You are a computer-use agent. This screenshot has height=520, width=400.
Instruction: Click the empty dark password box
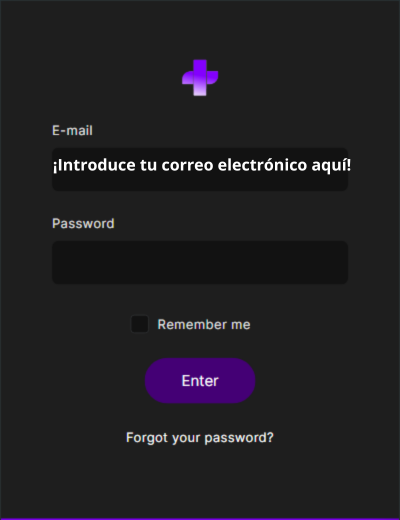(200, 262)
